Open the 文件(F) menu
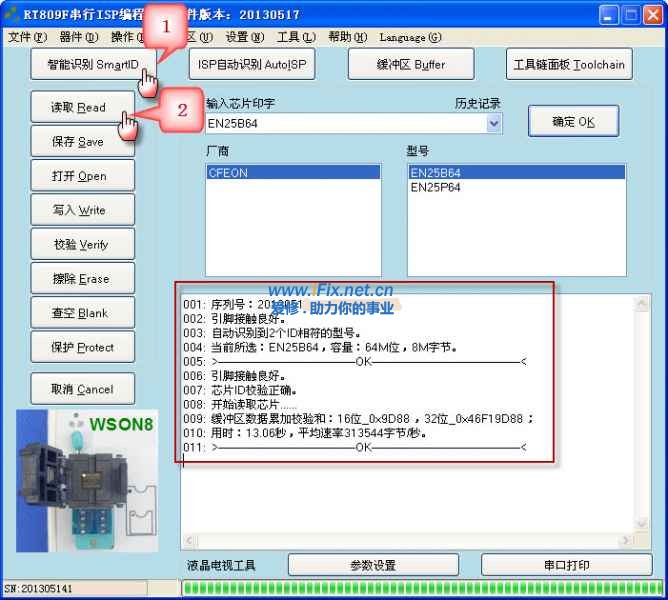The height and width of the screenshot is (600, 668). (27, 37)
